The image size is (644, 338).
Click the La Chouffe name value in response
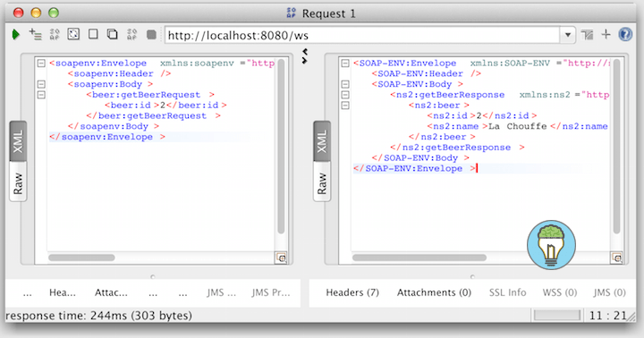click(x=518, y=126)
